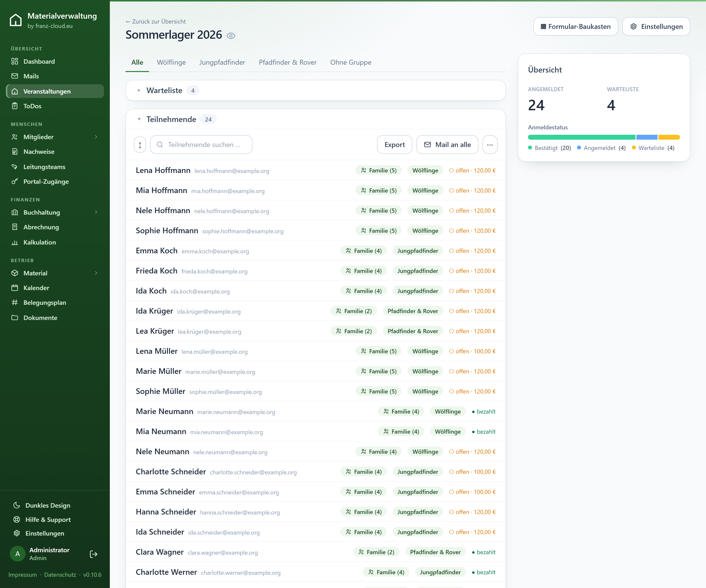Toggle the sort order of Teilnehmende

(x=140, y=145)
